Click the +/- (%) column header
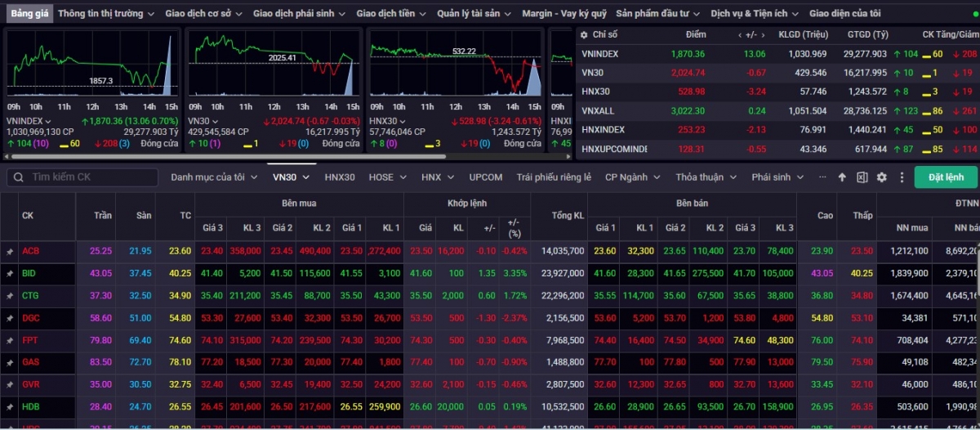 514,227
